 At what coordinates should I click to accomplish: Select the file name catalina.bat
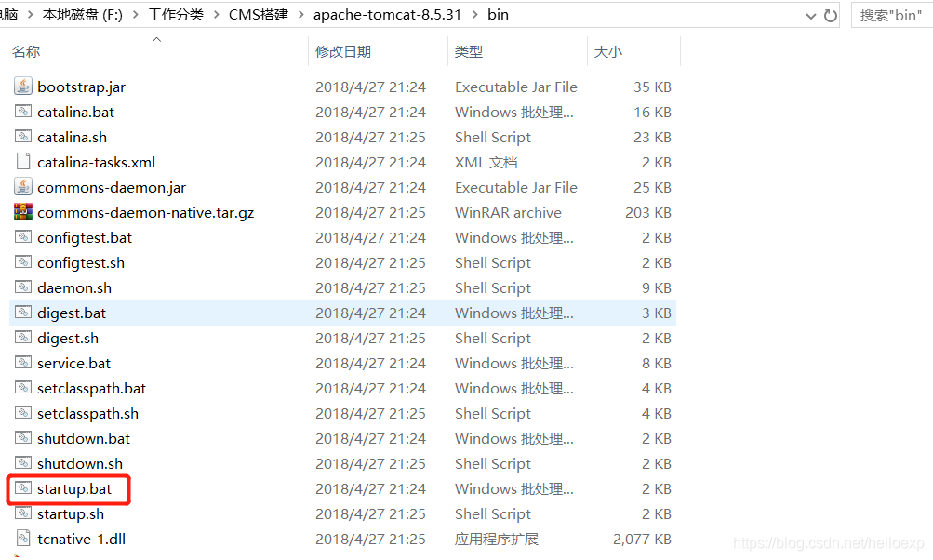75,112
